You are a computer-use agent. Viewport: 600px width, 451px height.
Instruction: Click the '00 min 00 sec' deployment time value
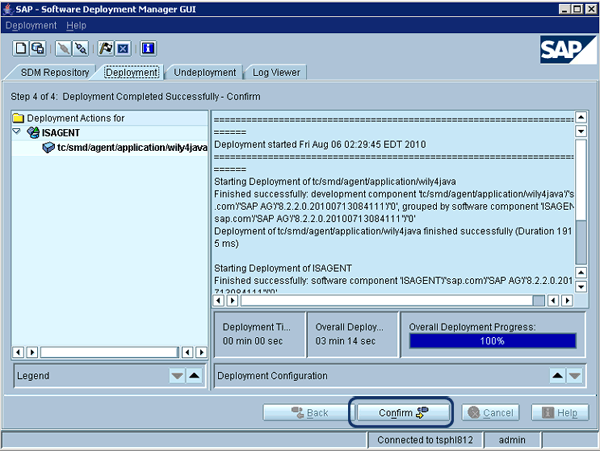[x=253, y=341]
